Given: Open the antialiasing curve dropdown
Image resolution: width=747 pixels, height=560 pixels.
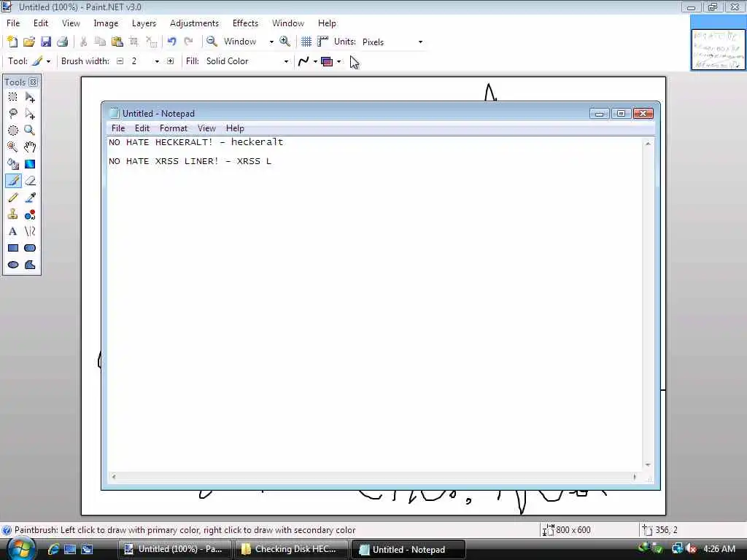Looking at the screenshot, I should click(x=315, y=61).
